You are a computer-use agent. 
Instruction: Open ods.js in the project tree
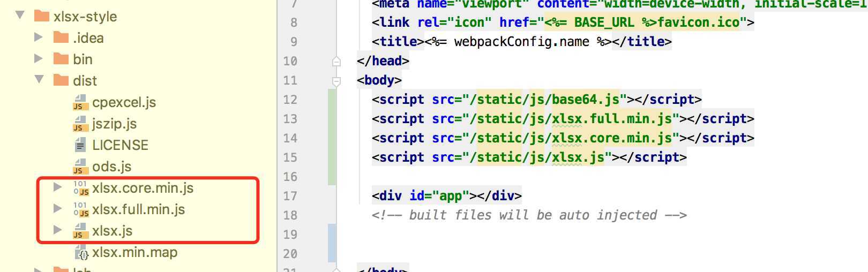(x=111, y=167)
